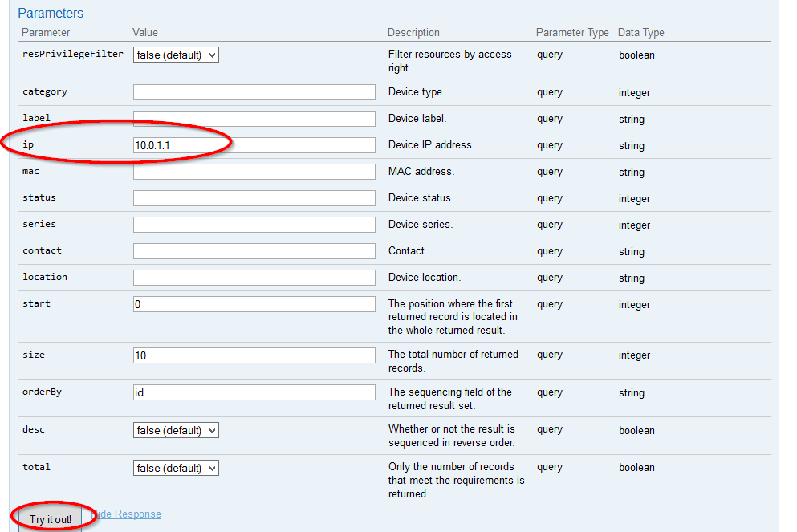The width and height of the screenshot is (797, 532).
Task: Focus the category input field
Action: point(254,92)
